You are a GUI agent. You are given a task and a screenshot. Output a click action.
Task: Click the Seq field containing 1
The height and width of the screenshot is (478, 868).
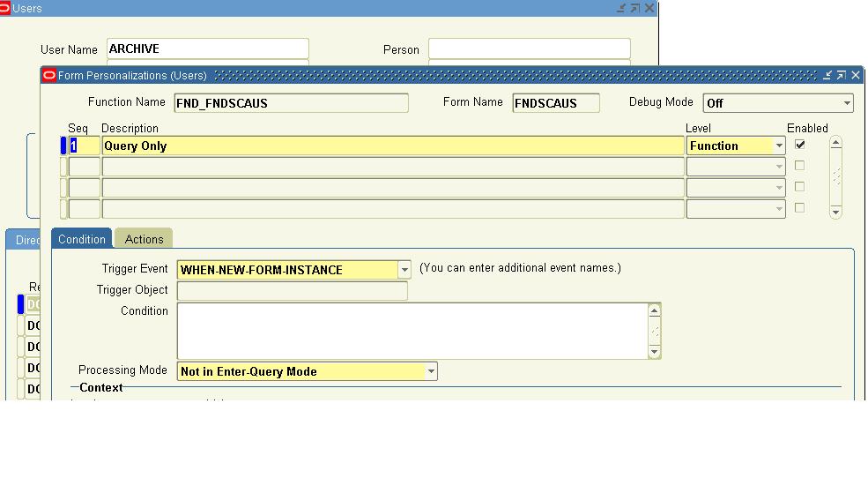pos(84,146)
